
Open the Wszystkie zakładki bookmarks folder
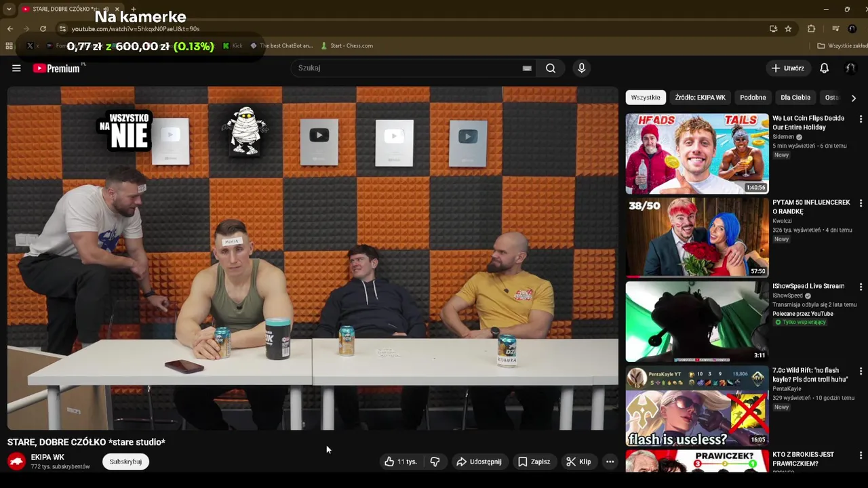coord(842,45)
